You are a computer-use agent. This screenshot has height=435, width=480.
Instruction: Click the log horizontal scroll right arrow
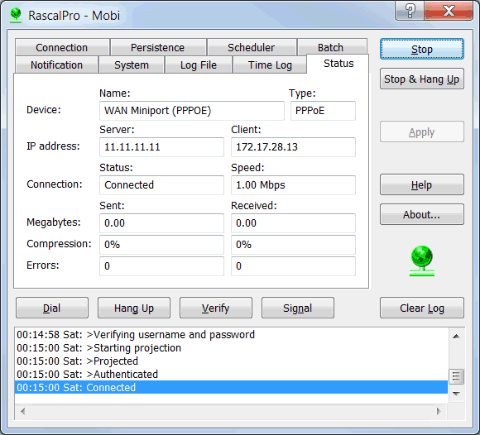point(439,411)
